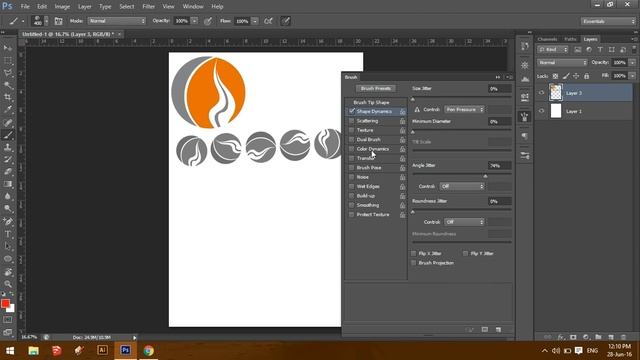The width and height of the screenshot is (640, 360).
Task: Enable the Color Dynamics checkbox
Action: click(x=351, y=149)
